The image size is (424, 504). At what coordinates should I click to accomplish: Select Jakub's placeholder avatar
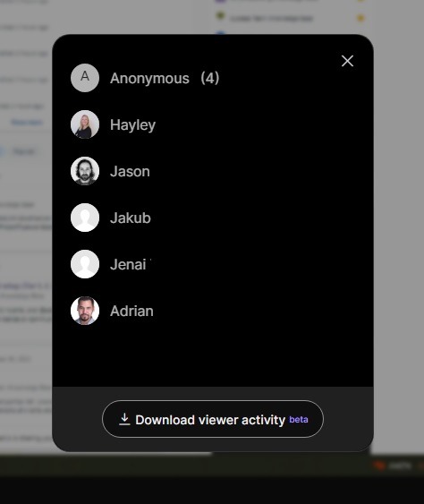(85, 218)
